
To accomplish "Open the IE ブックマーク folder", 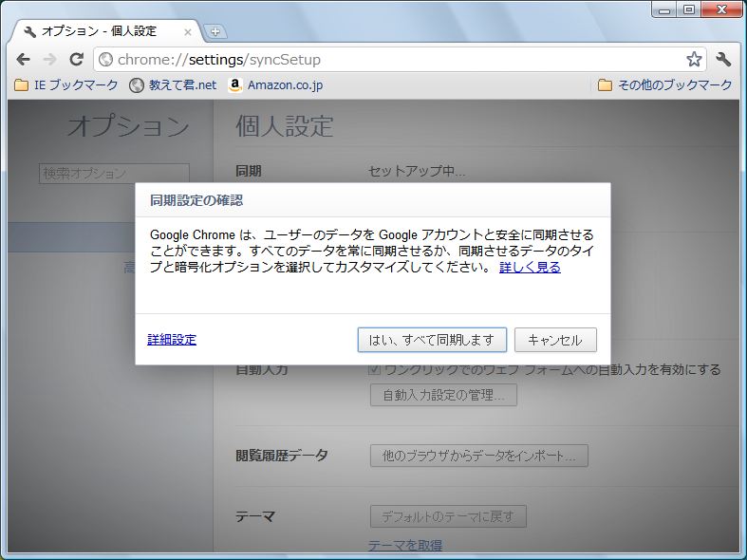I will pyautogui.click(x=66, y=85).
